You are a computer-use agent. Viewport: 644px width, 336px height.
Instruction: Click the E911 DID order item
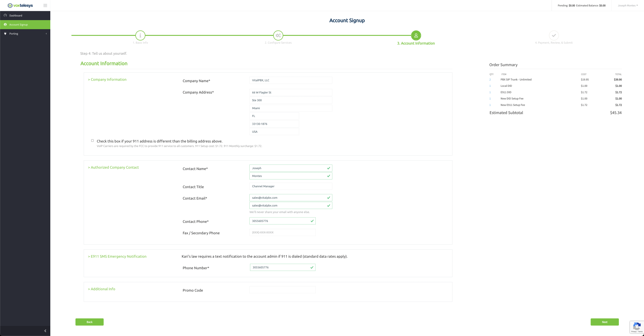[x=506, y=92]
